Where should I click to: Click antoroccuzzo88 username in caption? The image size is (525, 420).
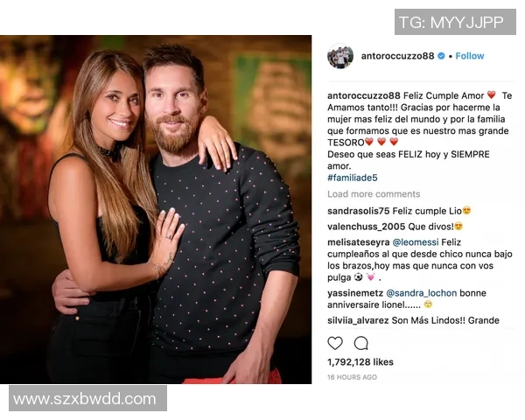(364, 95)
